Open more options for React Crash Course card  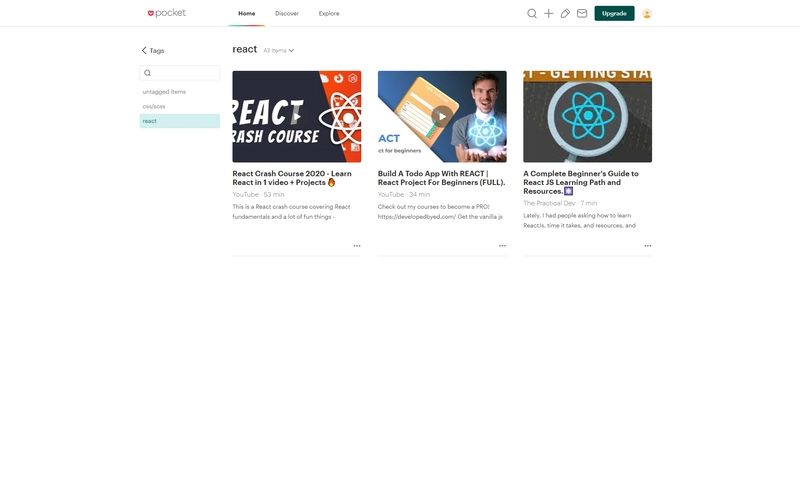click(357, 246)
